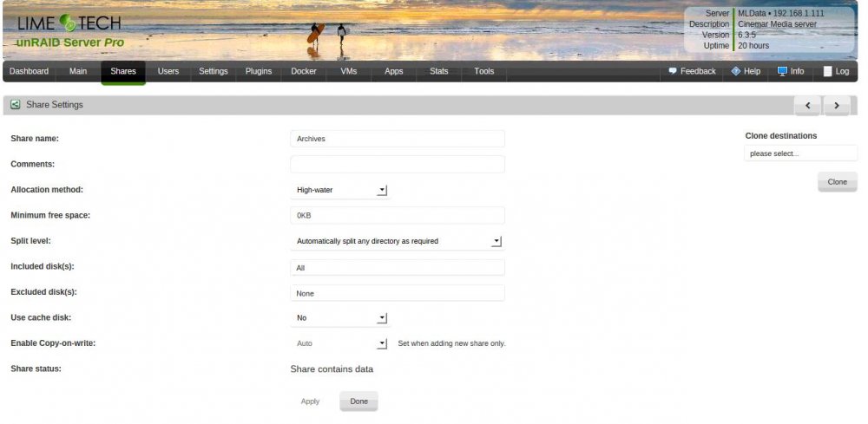Open the Main tab
The image size is (868, 424).
click(x=78, y=71)
